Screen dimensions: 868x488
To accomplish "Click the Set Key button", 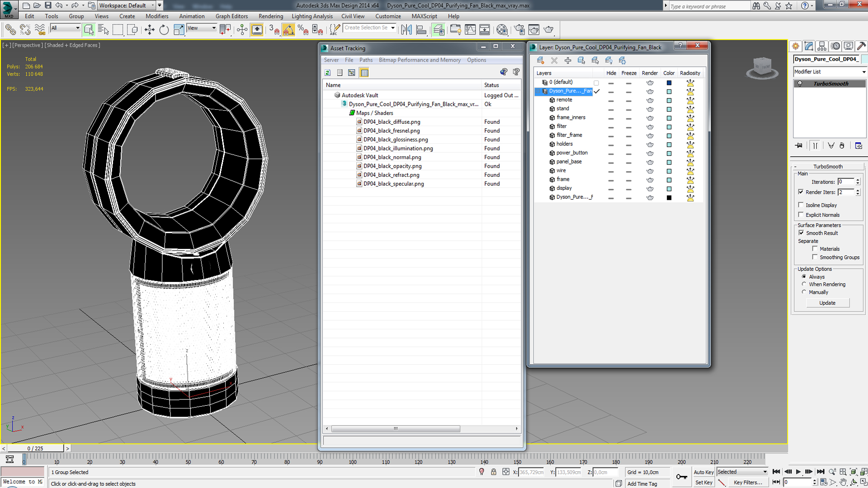I will [703, 483].
